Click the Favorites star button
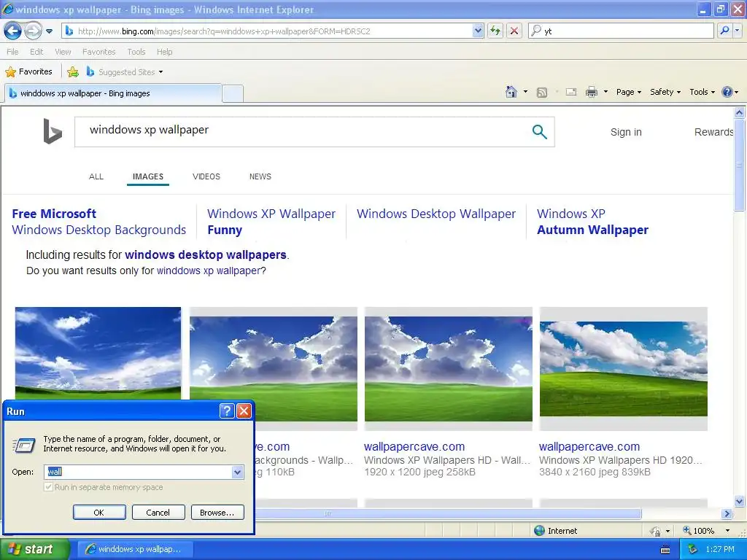 pyautogui.click(x=28, y=72)
